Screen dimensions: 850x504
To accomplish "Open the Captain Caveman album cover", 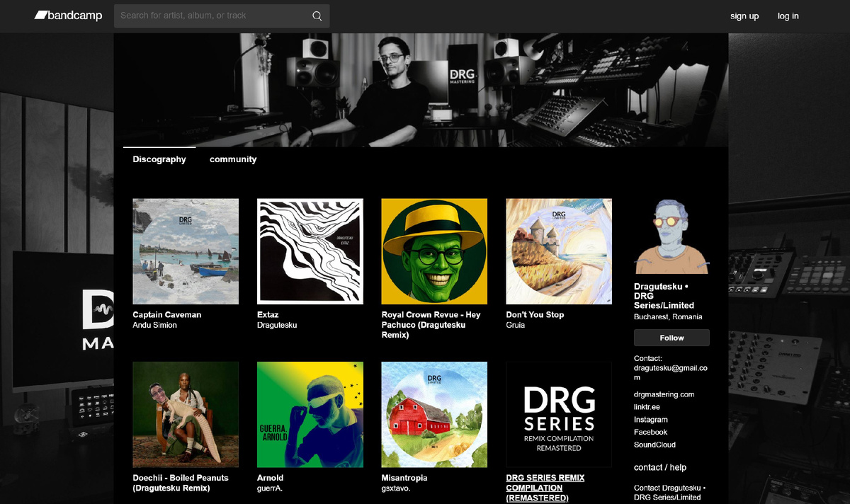I will pos(186,251).
